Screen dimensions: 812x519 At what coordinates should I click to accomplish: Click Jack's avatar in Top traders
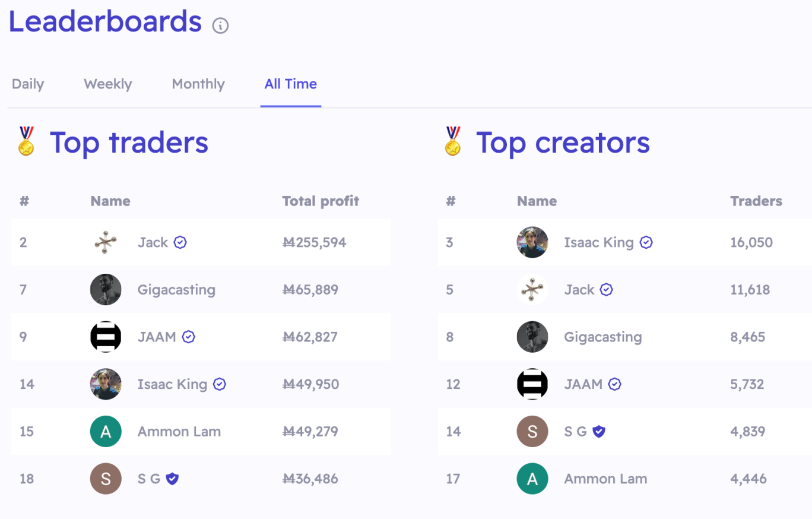pyautogui.click(x=106, y=242)
